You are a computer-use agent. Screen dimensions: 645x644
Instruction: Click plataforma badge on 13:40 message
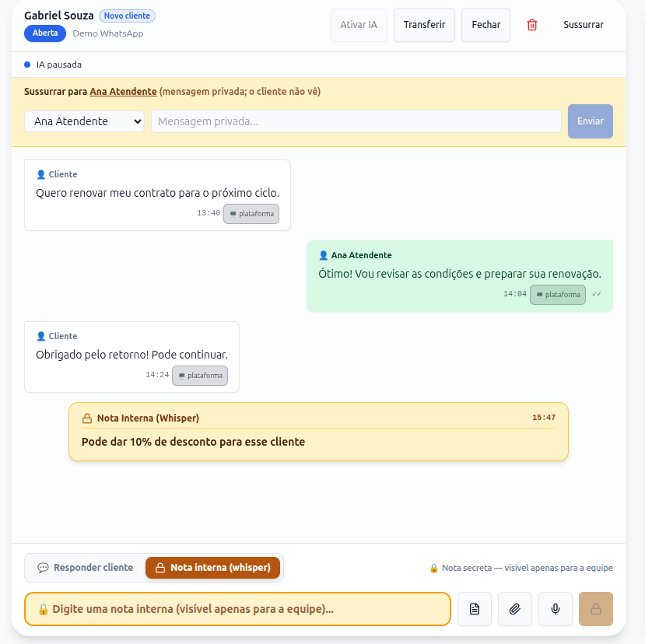251,214
